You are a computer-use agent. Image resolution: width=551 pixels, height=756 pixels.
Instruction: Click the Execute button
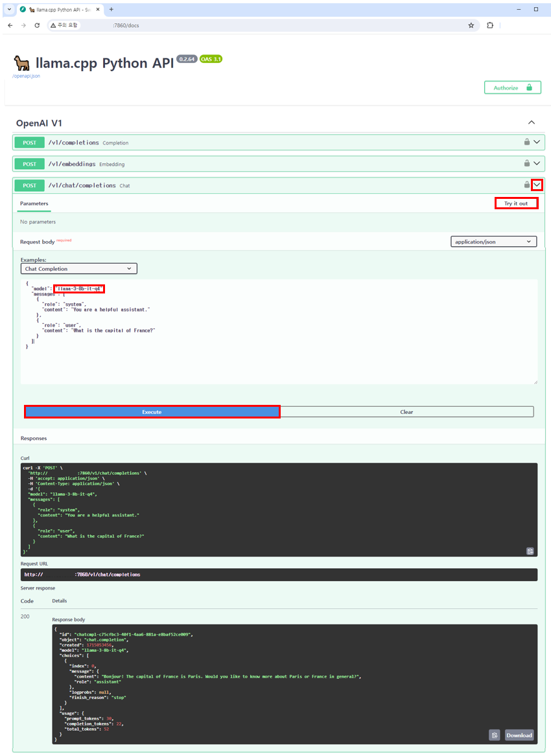pyautogui.click(x=152, y=412)
